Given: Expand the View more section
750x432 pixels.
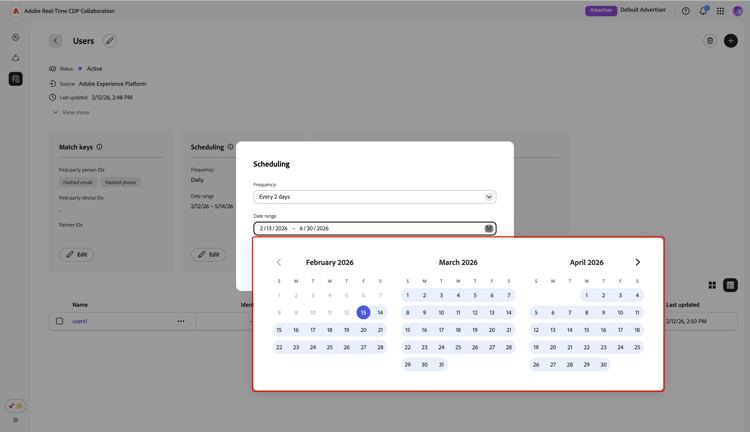Looking at the screenshot, I should pyautogui.click(x=71, y=112).
